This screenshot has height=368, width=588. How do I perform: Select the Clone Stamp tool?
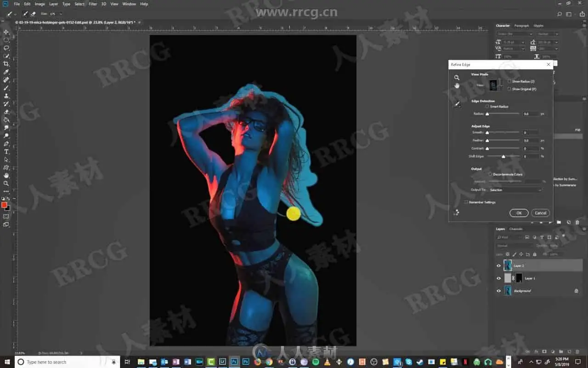tap(6, 96)
